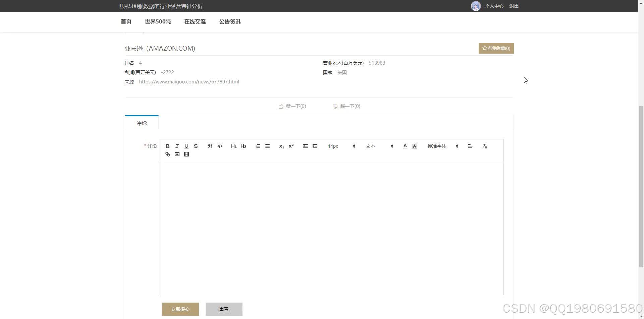
Task: Insert a blockquote
Action: click(210, 146)
